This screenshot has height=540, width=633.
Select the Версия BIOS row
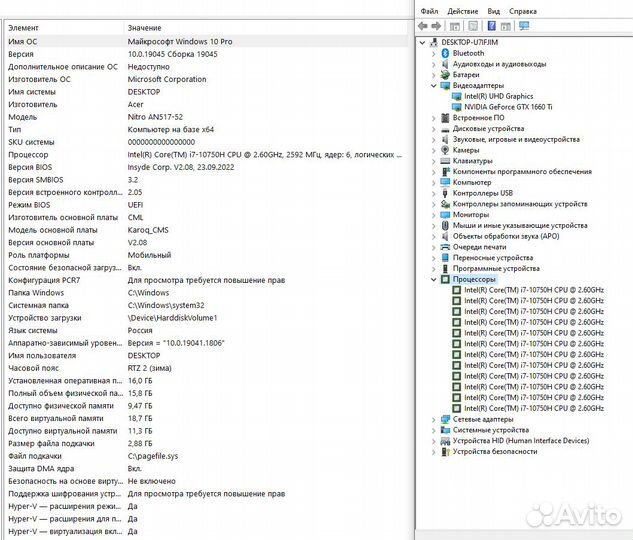[x=207, y=167]
